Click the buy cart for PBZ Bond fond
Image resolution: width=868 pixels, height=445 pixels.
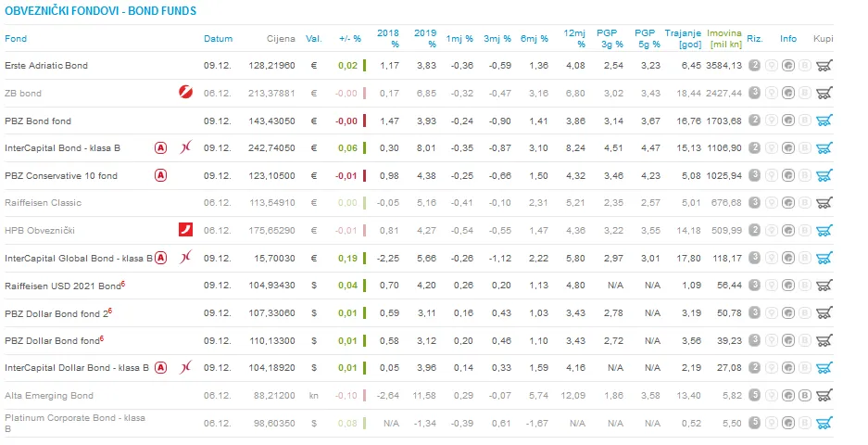pyautogui.click(x=824, y=121)
